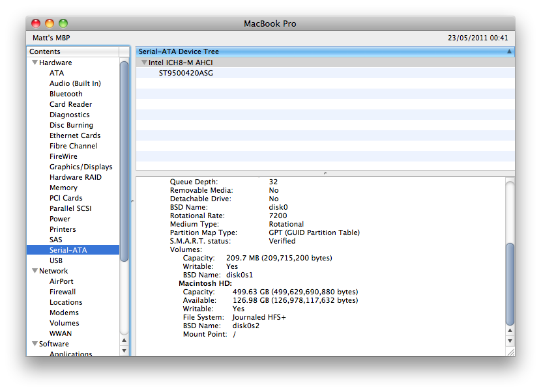Open FireWire details
The height and width of the screenshot is (392, 541).
click(x=63, y=156)
